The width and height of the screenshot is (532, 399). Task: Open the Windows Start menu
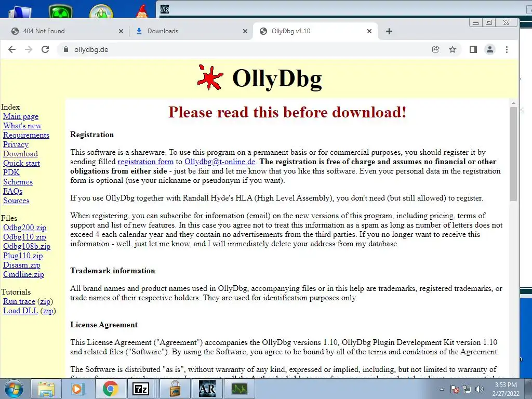14,389
